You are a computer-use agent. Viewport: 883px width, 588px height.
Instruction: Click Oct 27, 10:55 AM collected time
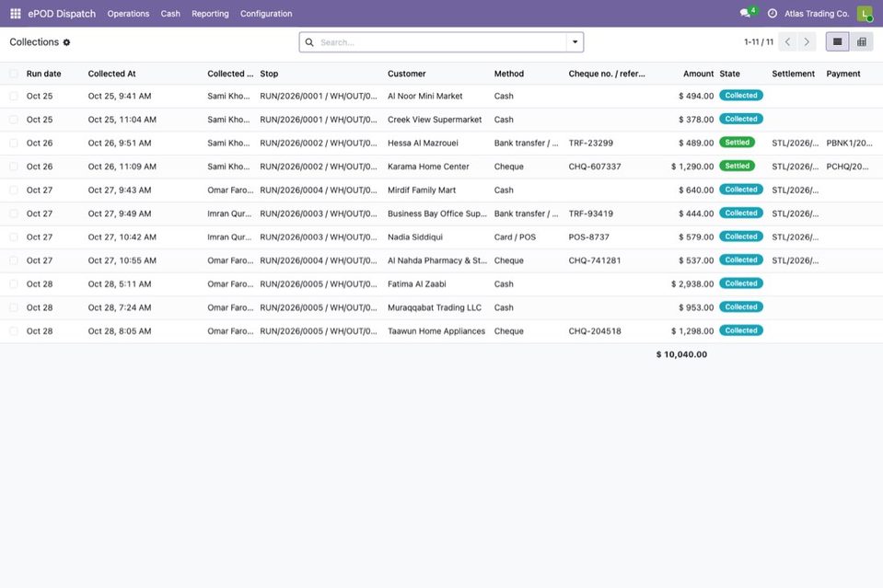coord(122,260)
